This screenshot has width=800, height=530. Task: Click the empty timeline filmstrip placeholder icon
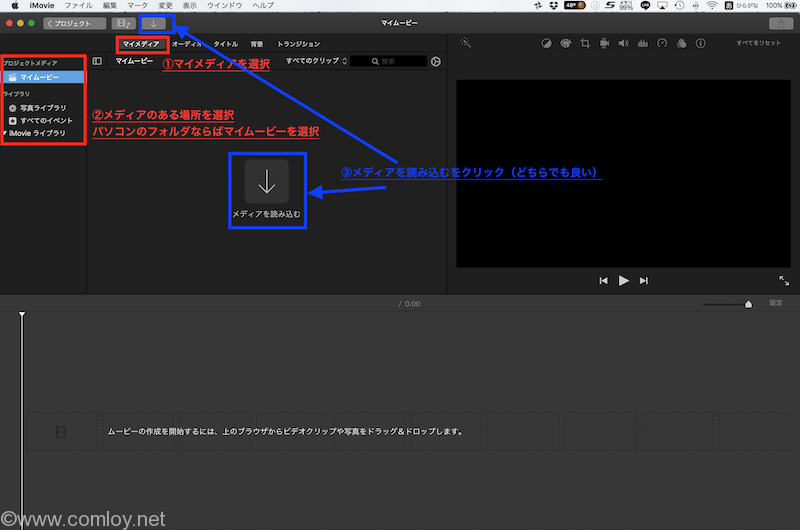(x=61, y=433)
